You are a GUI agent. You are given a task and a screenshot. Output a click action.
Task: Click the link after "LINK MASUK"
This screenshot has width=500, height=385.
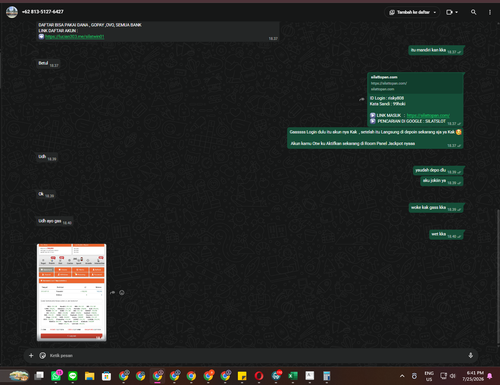(428, 115)
